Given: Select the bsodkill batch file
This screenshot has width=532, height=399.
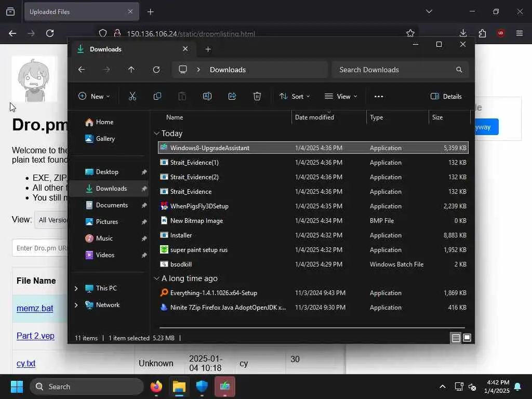Looking at the screenshot, I should pyautogui.click(x=313, y=264).
